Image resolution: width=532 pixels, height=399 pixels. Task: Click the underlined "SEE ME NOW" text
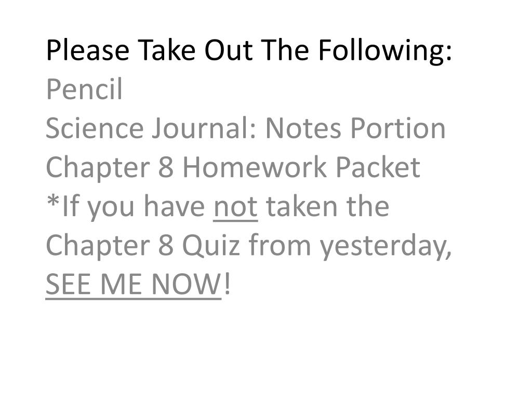(x=134, y=284)
